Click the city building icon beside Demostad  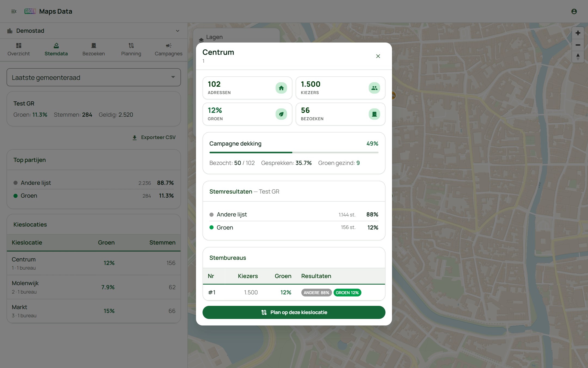(10, 31)
